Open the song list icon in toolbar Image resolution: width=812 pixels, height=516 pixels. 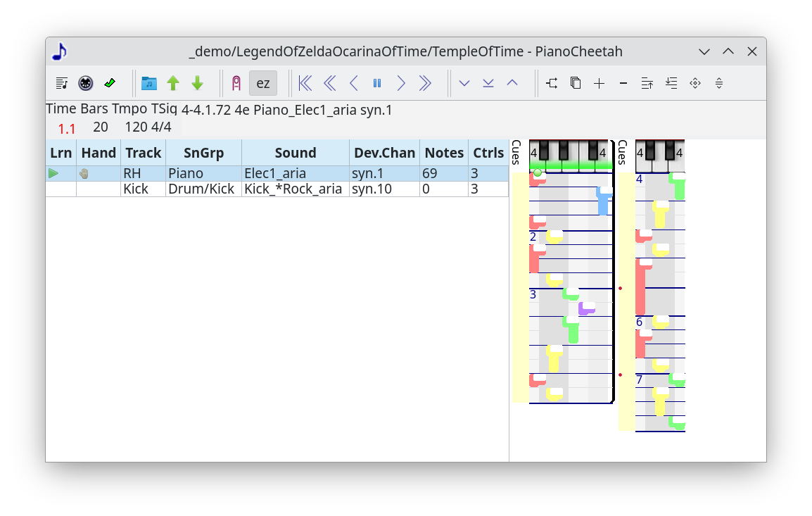point(62,83)
